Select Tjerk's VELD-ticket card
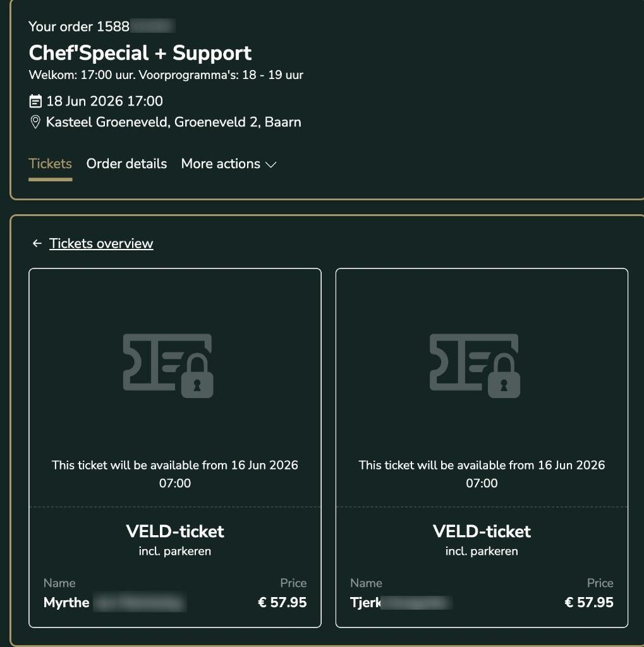The height and width of the screenshot is (647, 644). 482,447
